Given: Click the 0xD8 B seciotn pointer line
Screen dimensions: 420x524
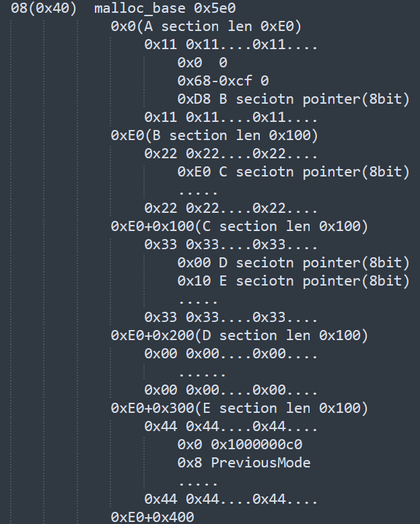Looking at the screenshot, I should pyautogui.click(x=293, y=100).
